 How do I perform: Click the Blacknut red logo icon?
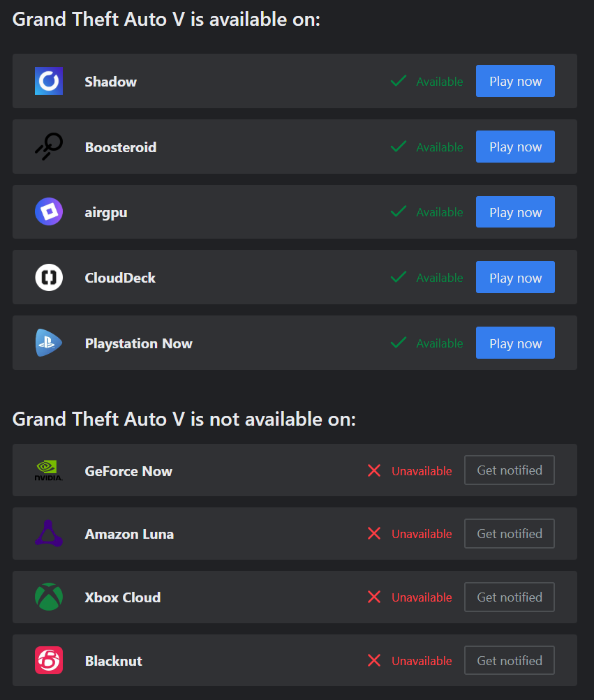pos(49,660)
